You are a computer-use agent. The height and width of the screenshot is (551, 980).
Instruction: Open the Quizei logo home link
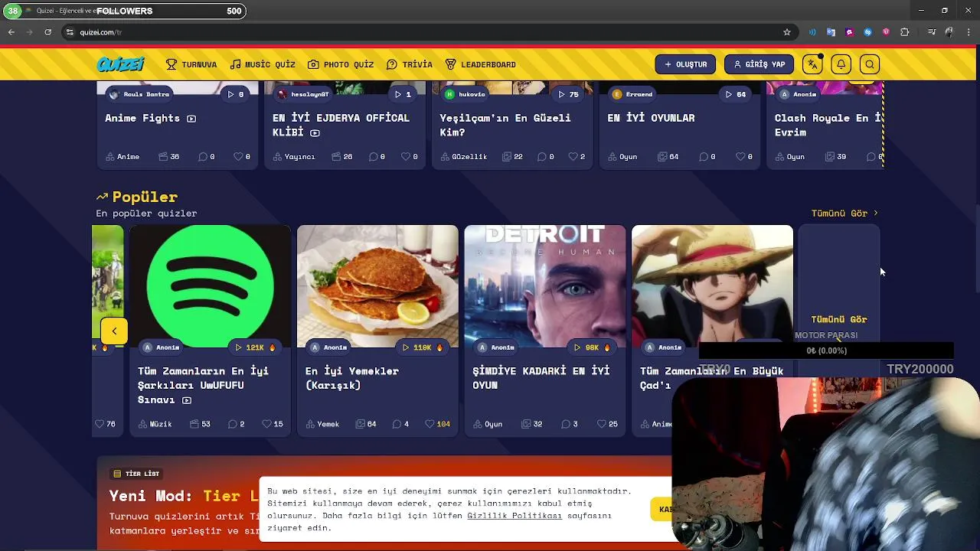[x=121, y=64]
